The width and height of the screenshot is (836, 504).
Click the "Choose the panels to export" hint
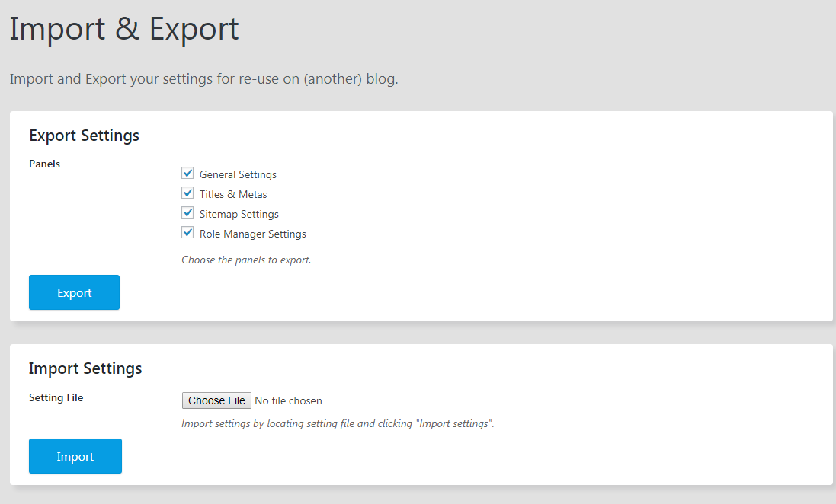[x=246, y=260]
